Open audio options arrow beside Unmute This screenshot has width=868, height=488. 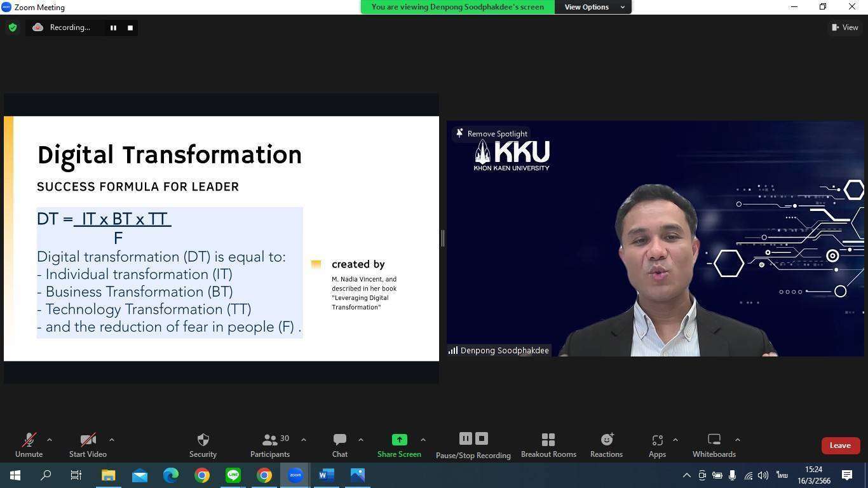point(50,440)
